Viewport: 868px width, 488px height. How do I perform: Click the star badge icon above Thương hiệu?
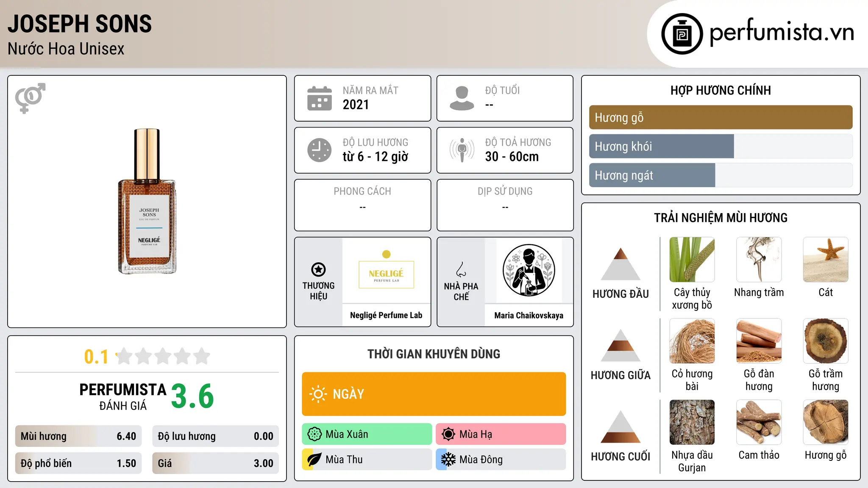[318, 269]
